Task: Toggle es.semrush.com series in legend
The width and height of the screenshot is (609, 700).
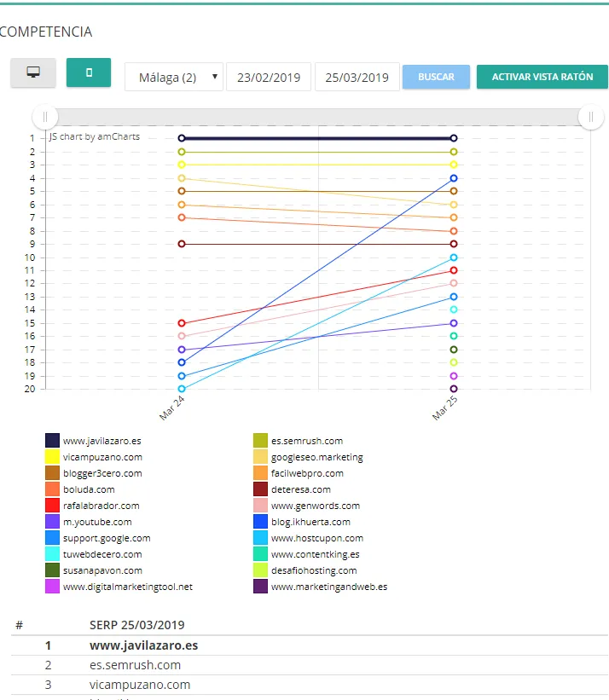Action: pyautogui.click(x=261, y=441)
